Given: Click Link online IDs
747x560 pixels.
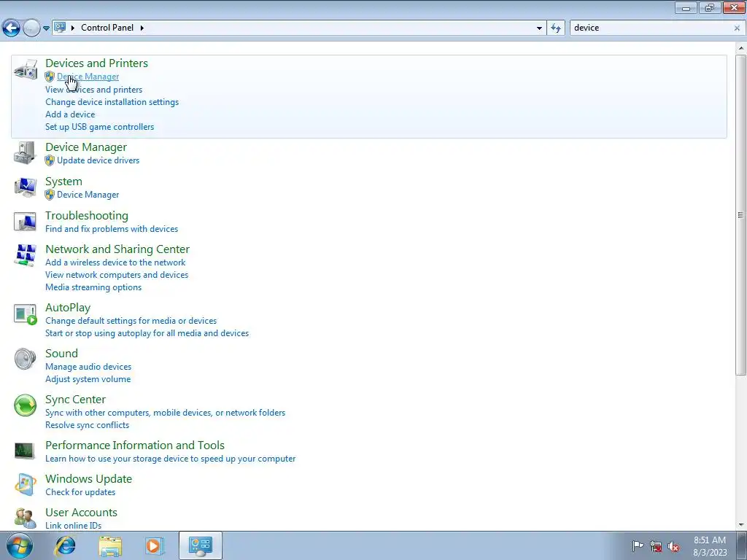Looking at the screenshot, I should pos(74,525).
